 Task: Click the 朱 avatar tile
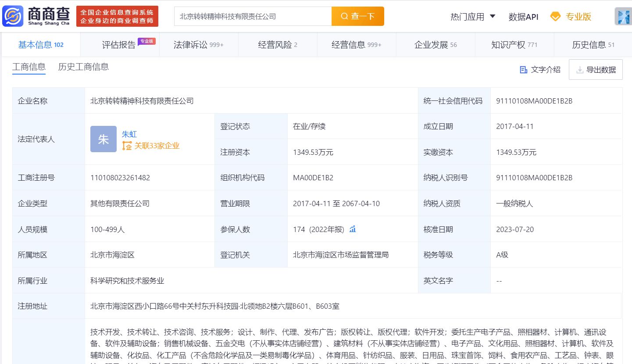tap(104, 139)
